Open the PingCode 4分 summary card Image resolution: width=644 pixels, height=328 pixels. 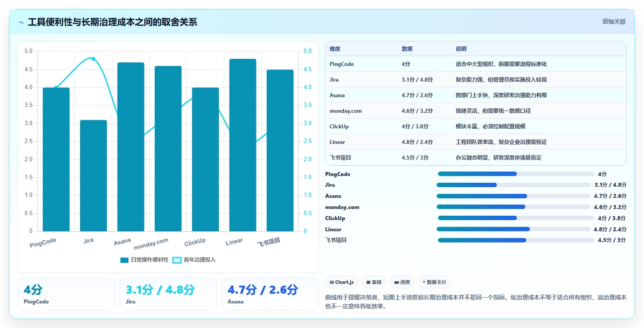[66, 294]
